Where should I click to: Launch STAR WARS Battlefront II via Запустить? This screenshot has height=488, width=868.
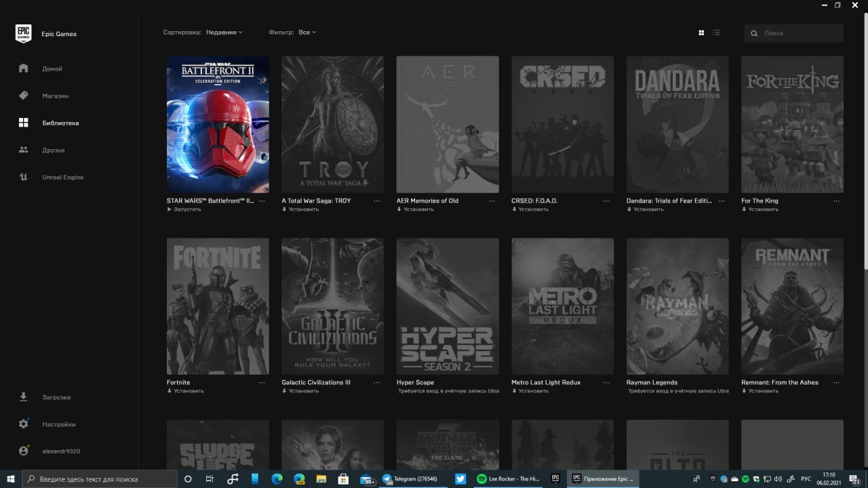184,209
